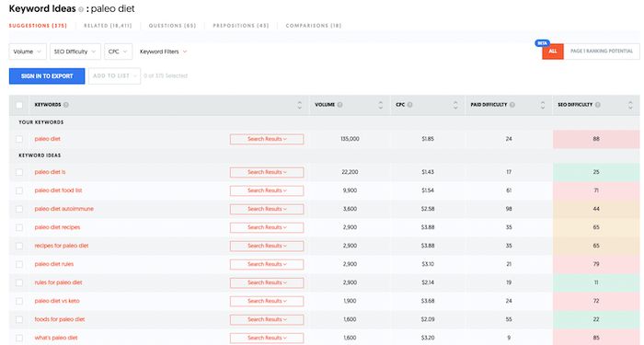Screen dimensions: 644x345
Task: Click SEO difficulty cell showing 88
Action: click(x=596, y=139)
